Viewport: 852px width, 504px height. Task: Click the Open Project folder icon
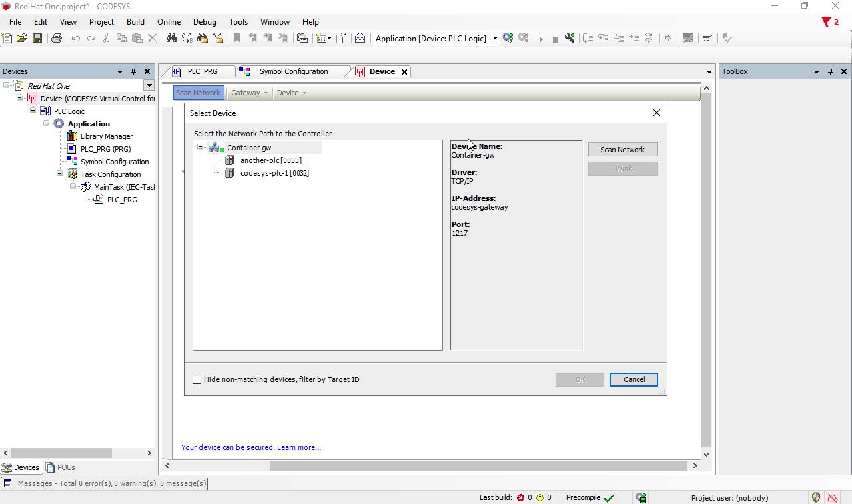tap(22, 38)
